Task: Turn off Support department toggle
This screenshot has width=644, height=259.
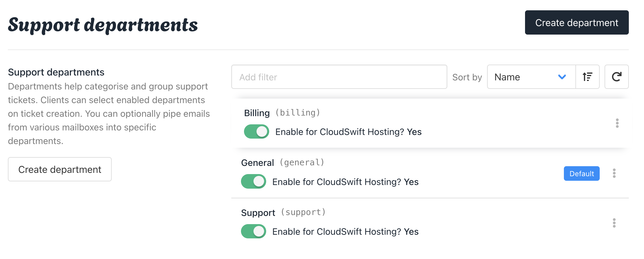Action: coord(253,231)
